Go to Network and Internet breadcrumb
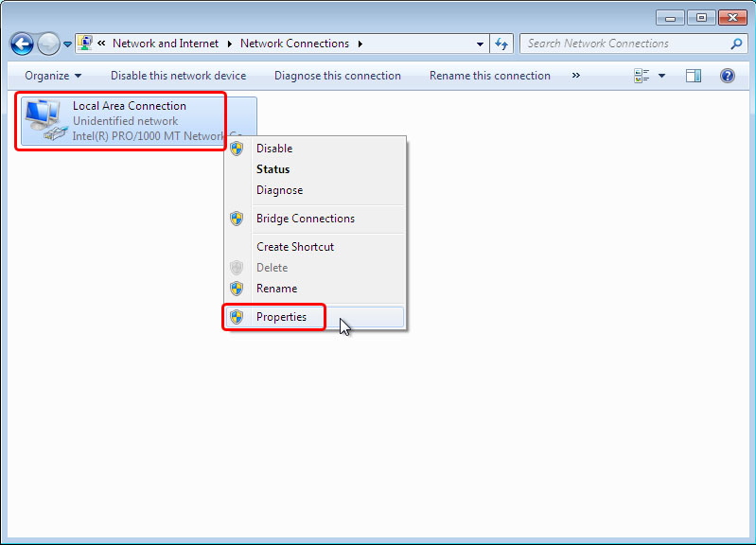Image resolution: width=756 pixels, height=545 pixels. point(166,44)
